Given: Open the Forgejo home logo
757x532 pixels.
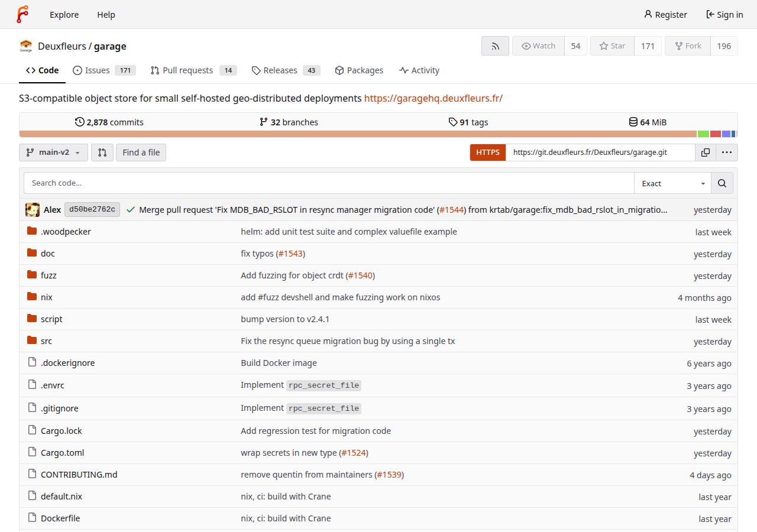Looking at the screenshot, I should [x=22, y=14].
